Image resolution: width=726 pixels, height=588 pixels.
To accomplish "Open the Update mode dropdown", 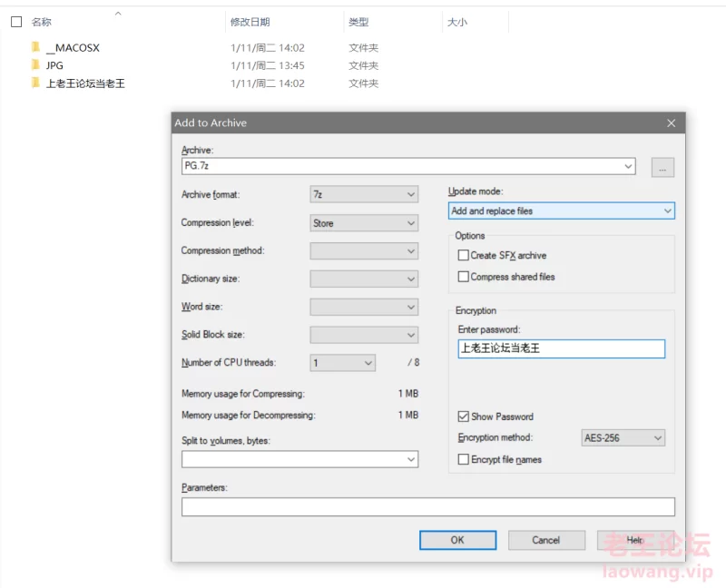I will pyautogui.click(x=562, y=211).
